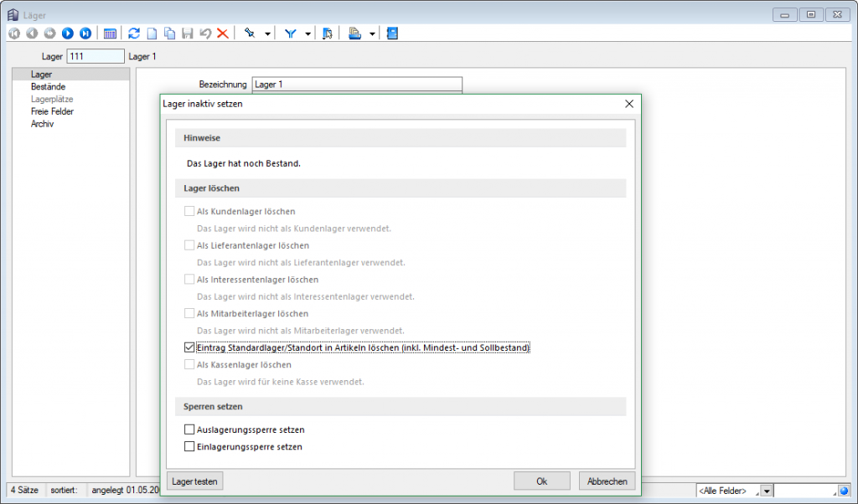
Task: Close the Lager inaktiv setzen dialog
Action: (629, 104)
